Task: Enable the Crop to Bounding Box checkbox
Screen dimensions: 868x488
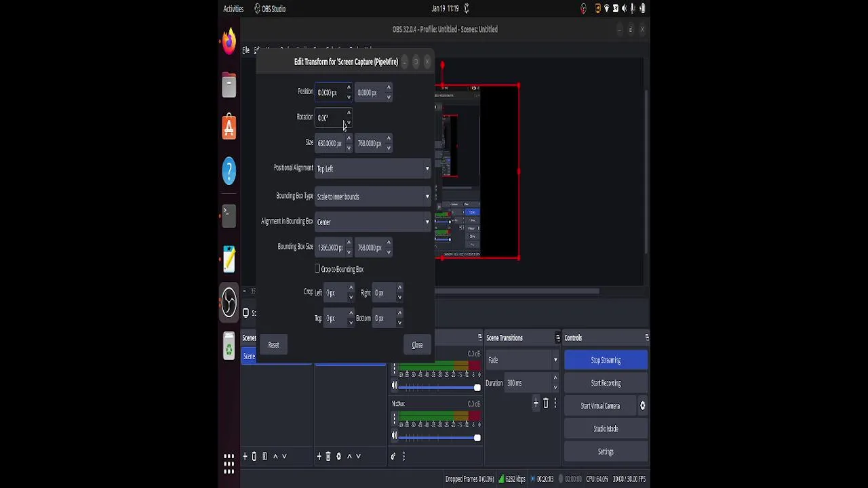Action: [x=317, y=269]
